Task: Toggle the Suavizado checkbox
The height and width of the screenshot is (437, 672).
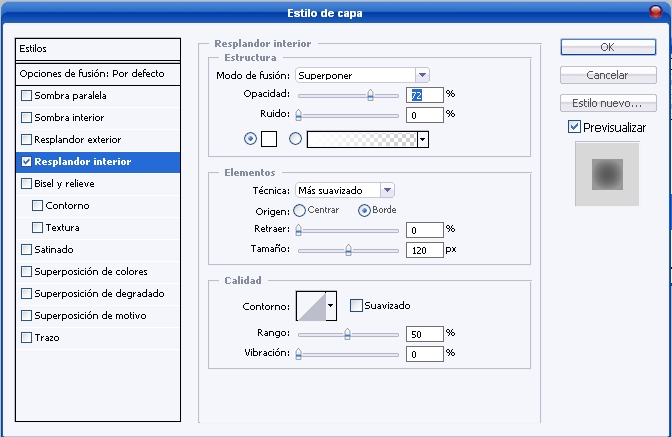Action: (356, 305)
